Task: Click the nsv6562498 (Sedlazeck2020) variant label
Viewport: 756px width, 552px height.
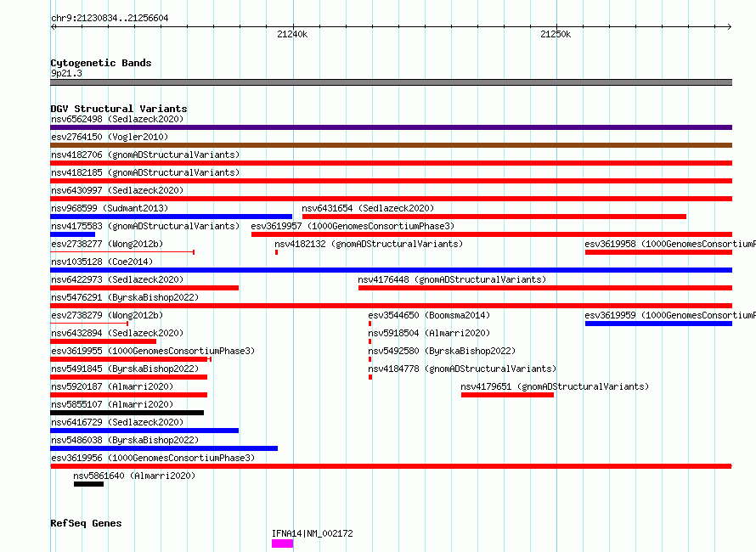Action: (117, 119)
